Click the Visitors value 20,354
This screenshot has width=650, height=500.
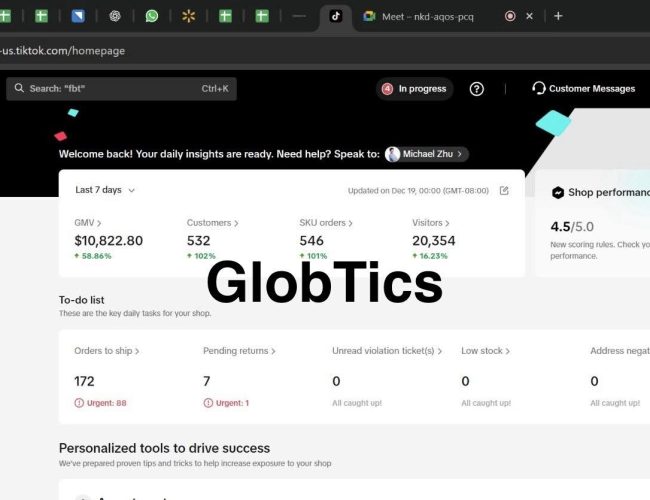434,241
